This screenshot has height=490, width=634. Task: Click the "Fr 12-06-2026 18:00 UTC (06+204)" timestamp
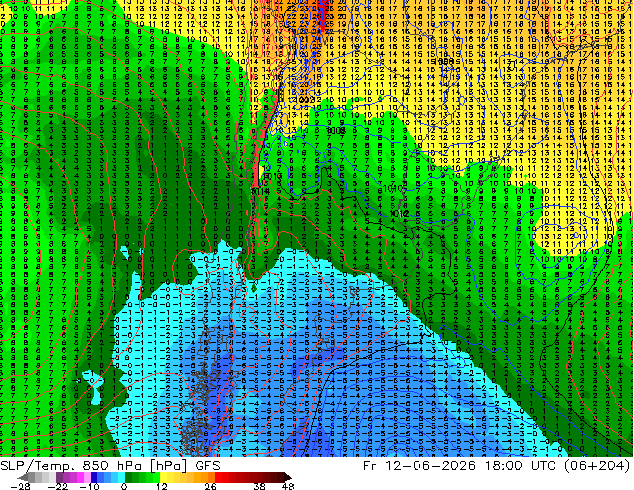point(497,466)
